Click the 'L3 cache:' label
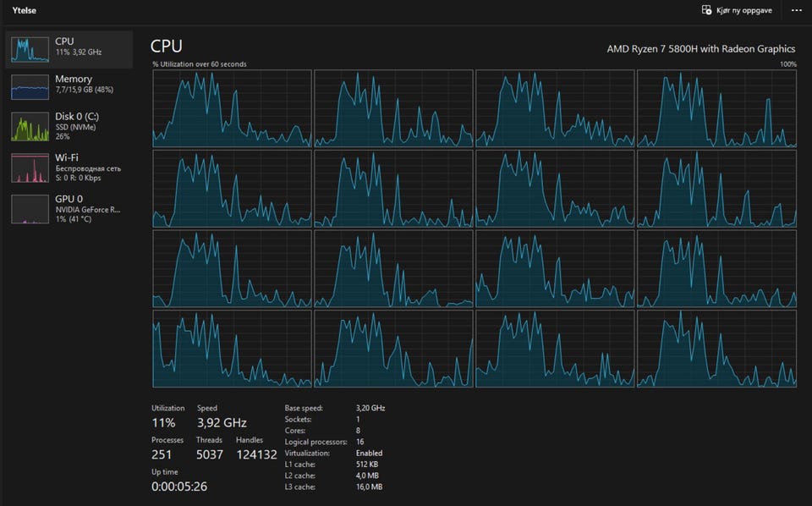This screenshot has height=506, width=812. click(299, 487)
